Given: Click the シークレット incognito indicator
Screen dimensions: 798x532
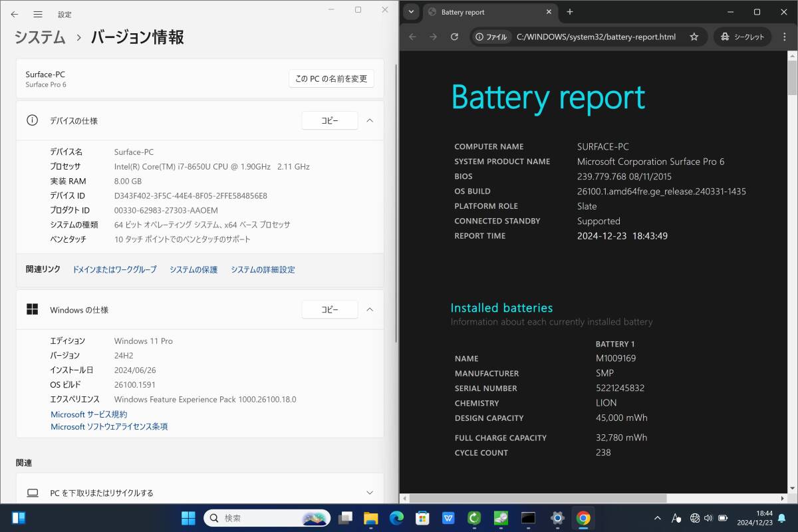Looking at the screenshot, I should [x=742, y=37].
